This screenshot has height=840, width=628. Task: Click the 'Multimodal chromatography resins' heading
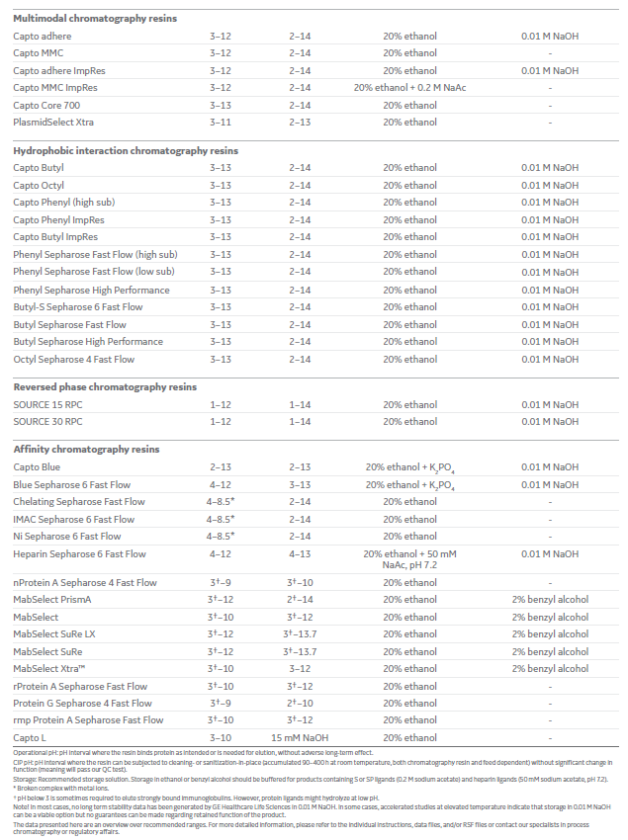pos(95,18)
